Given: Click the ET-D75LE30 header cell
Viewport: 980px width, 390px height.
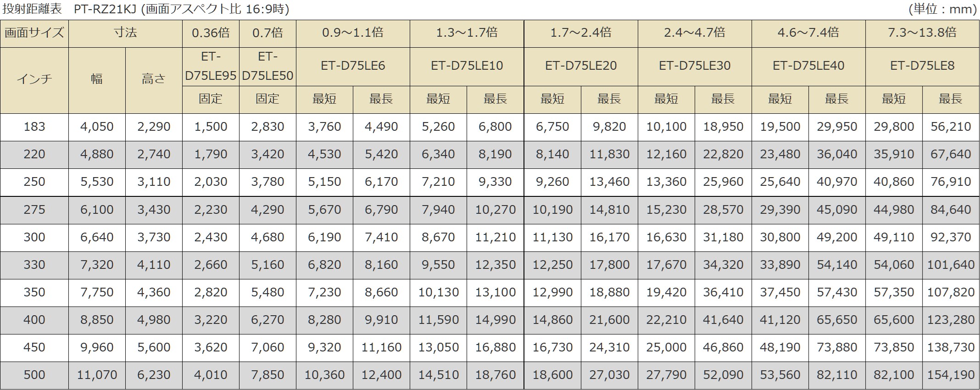Looking at the screenshot, I should click(695, 67).
